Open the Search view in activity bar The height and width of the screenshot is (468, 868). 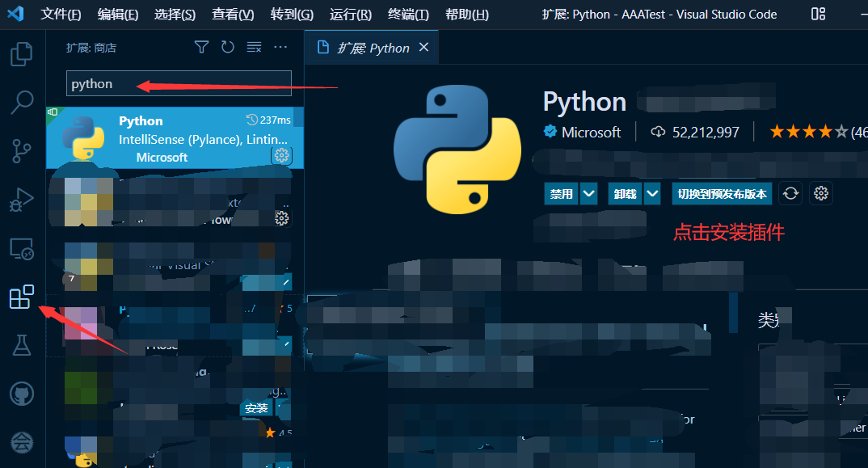pos(22,102)
